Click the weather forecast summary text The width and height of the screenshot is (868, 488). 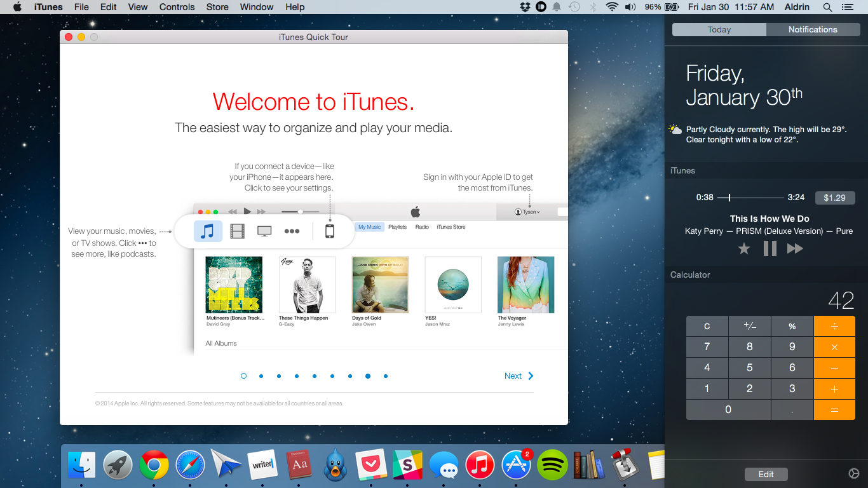coord(766,134)
